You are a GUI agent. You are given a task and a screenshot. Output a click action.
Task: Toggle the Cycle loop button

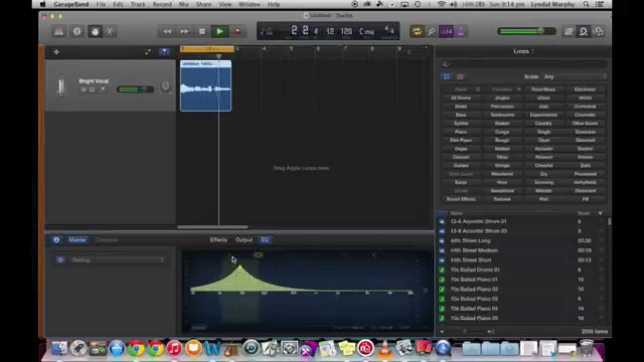(417, 32)
